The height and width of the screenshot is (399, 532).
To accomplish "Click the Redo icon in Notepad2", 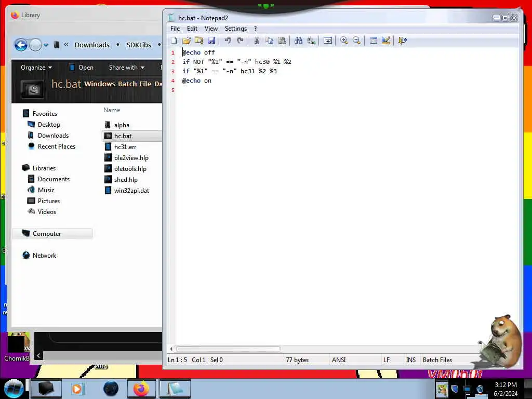I will [x=240, y=41].
